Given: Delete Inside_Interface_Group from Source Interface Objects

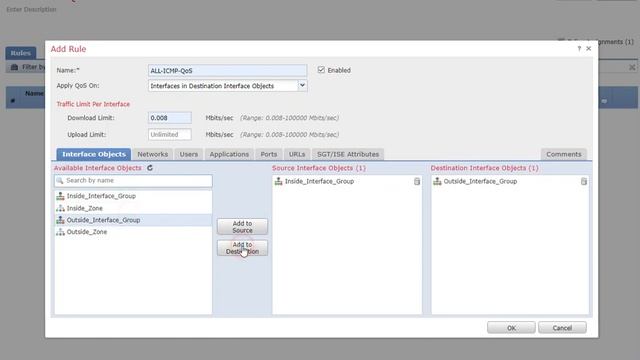Looking at the screenshot, I should click(417, 181).
